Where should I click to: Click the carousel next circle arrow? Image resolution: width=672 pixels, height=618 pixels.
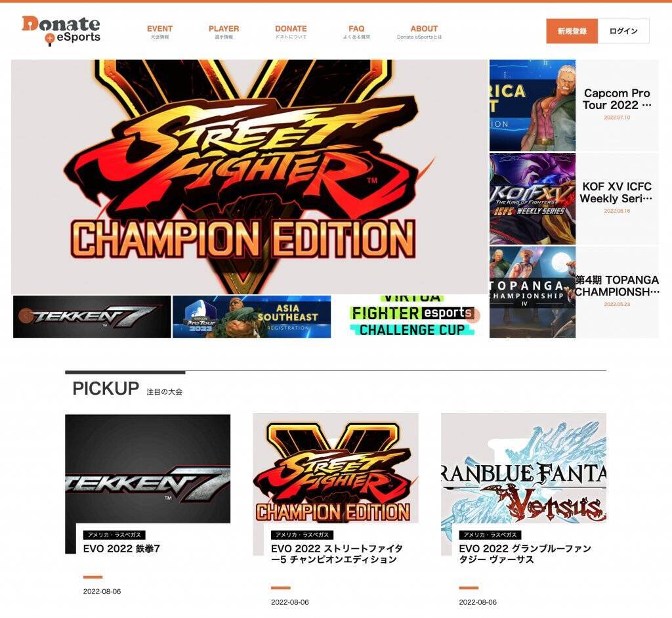[x=472, y=316]
